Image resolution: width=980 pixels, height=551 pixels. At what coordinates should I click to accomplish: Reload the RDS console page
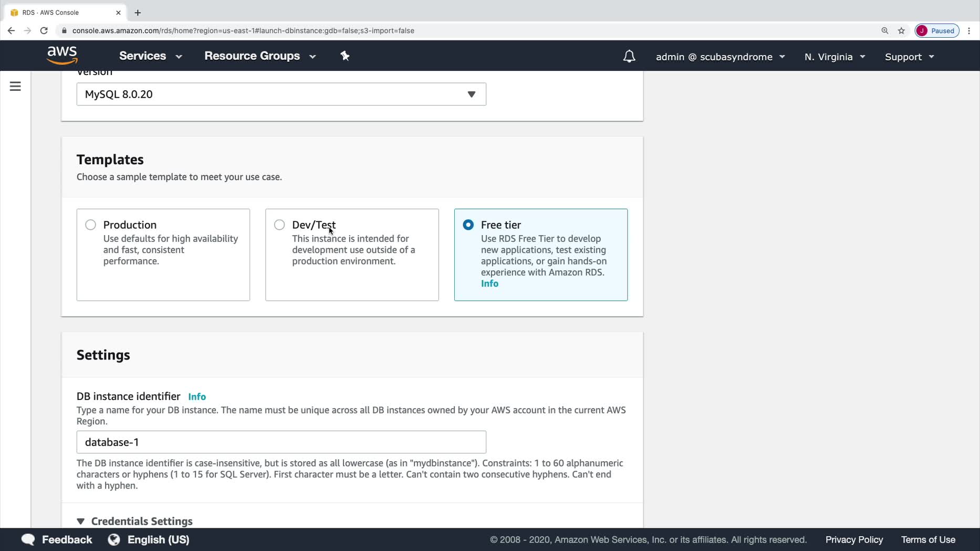tap(44, 30)
